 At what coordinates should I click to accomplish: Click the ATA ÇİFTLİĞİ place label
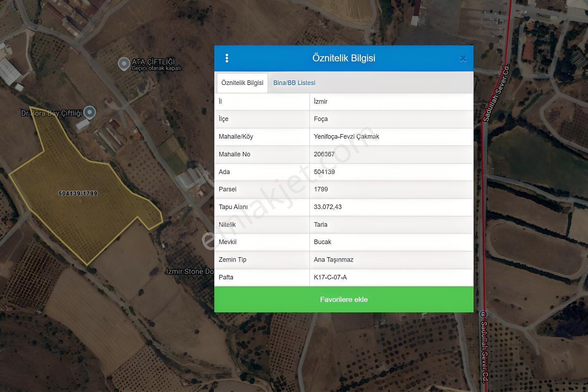[x=153, y=61]
